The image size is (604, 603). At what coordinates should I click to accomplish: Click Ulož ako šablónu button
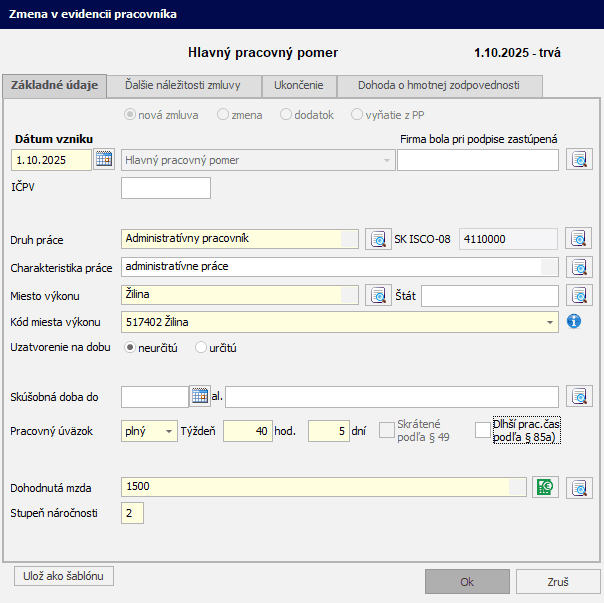pyautogui.click(x=64, y=576)
